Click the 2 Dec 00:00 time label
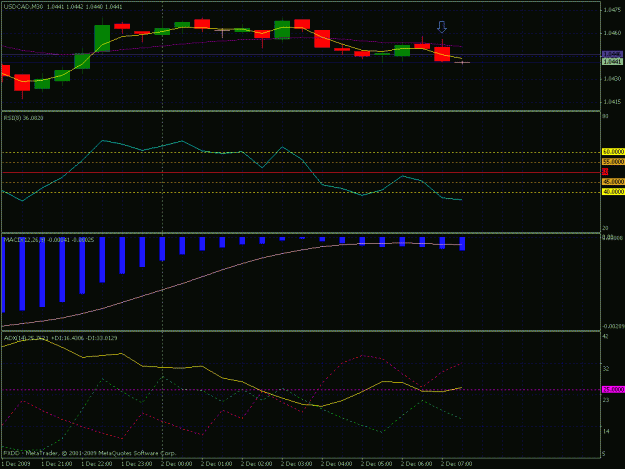The height and width of the screenshot is (469, 625). (x=177, y=464)
